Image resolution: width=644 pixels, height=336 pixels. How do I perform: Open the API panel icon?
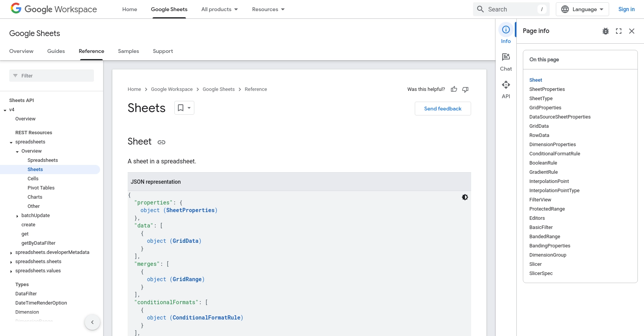coord(506,85)
